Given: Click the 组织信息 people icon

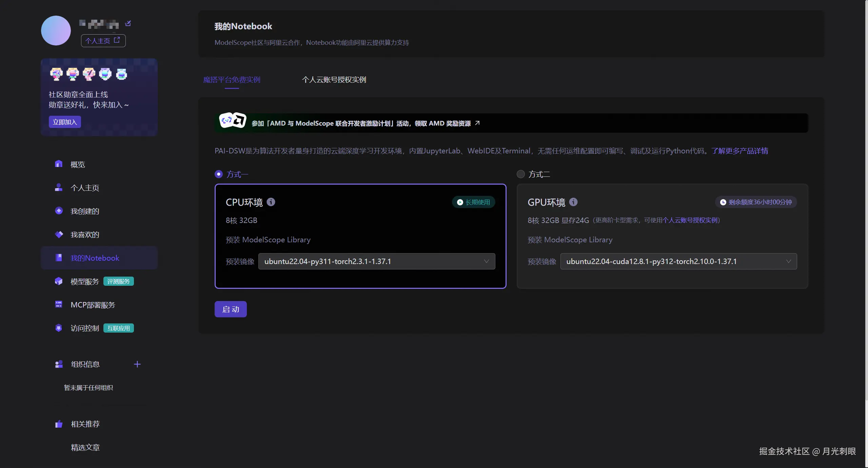Looking at the screenshot, I should click(x=59, y=364).
